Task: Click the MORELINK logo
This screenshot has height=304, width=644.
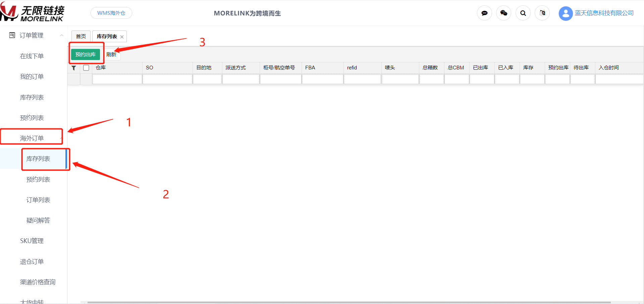Action: click(x=32, y=12)
